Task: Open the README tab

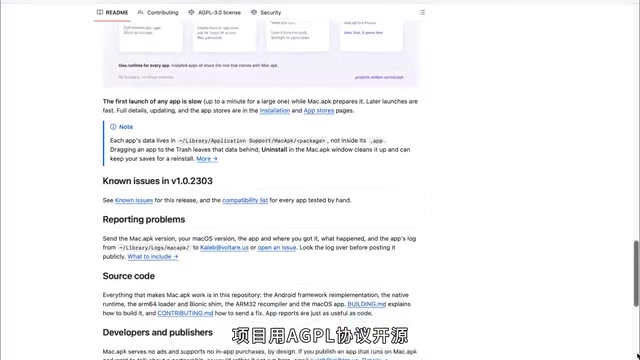Action: (x=112, y=12)
